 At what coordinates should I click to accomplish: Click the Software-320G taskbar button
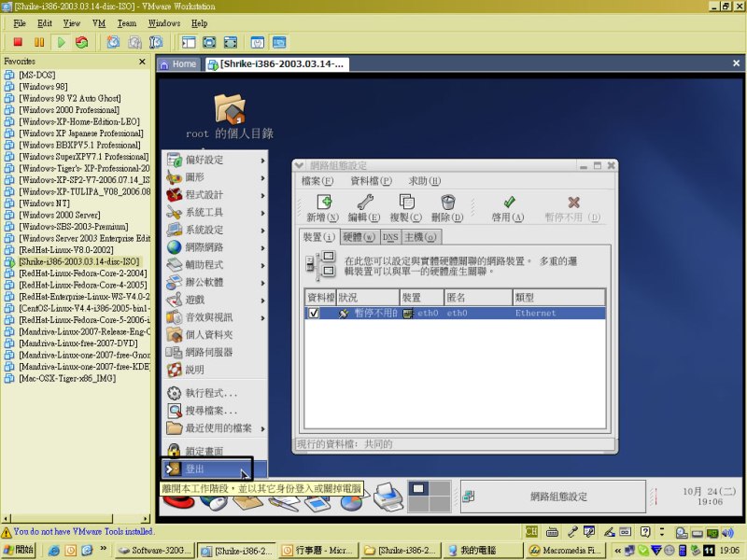[x=155, y=551]
